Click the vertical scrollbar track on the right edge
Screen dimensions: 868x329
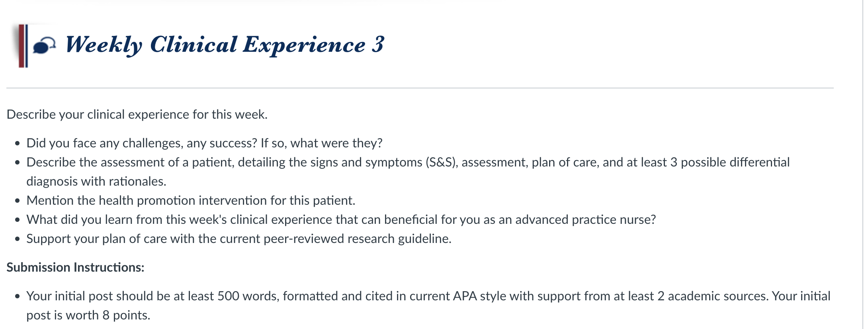865,164
